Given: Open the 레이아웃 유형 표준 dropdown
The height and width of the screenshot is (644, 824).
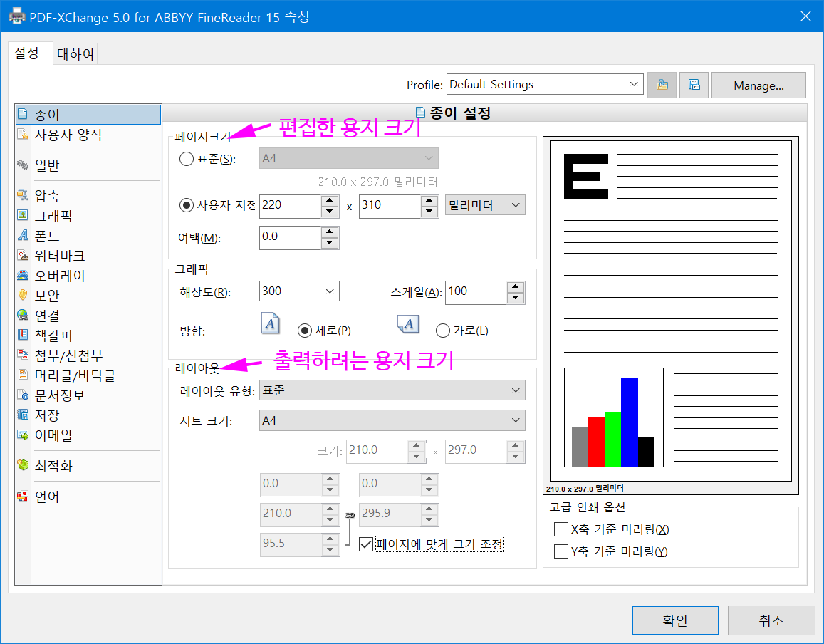Looking at the screenshot, I should (x=392, y=390).
